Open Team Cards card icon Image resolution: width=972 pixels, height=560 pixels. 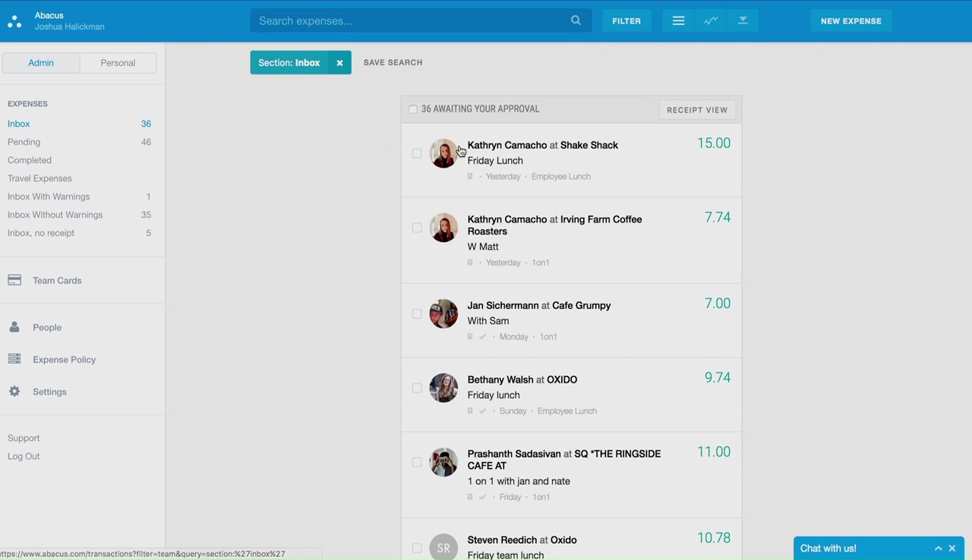click(14, 280)
